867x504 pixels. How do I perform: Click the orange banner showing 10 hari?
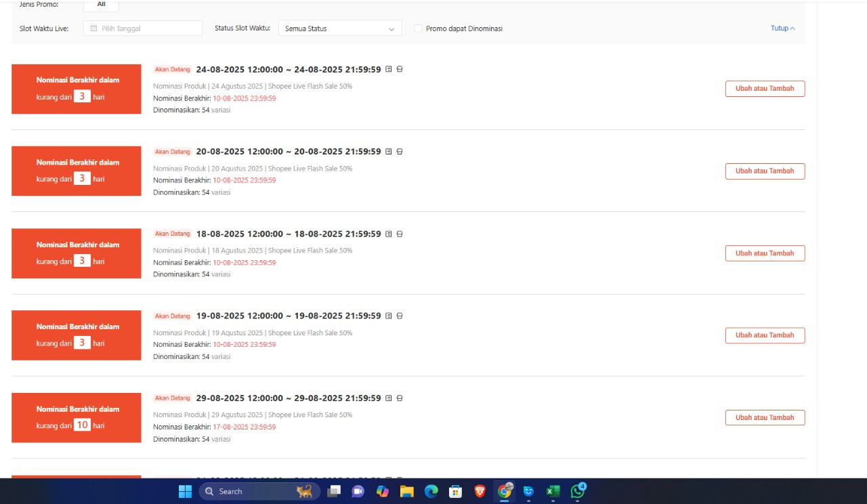(77, 418)
